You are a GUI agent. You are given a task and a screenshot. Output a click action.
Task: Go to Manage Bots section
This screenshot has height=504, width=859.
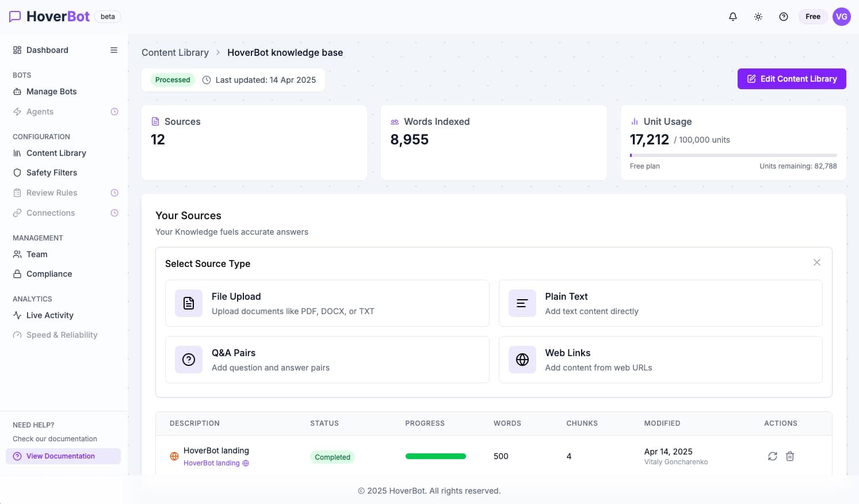click(x=51, y=91)
